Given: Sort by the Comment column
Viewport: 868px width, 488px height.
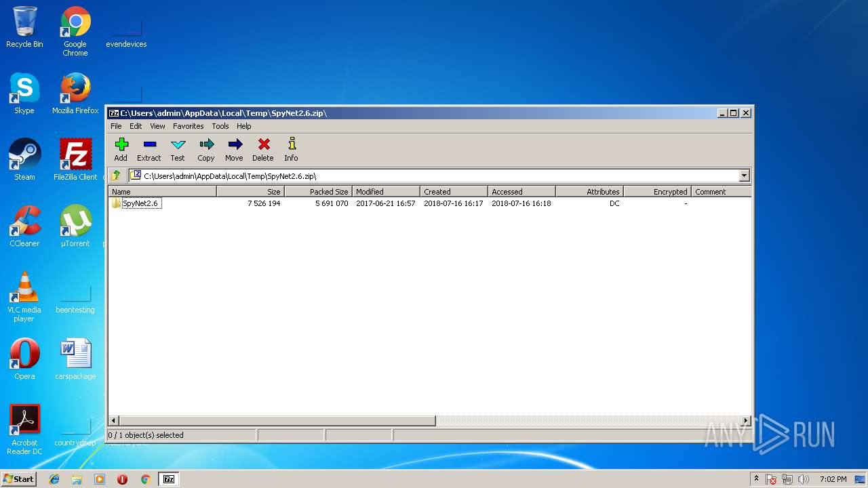Looking at the screenshot, I should pos(721,192).
